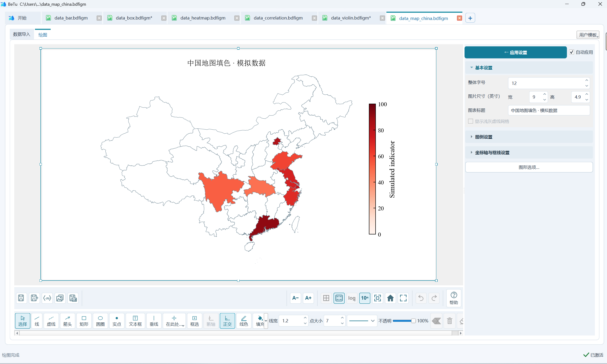Go to the 开始 tab

tap(22, 18)
